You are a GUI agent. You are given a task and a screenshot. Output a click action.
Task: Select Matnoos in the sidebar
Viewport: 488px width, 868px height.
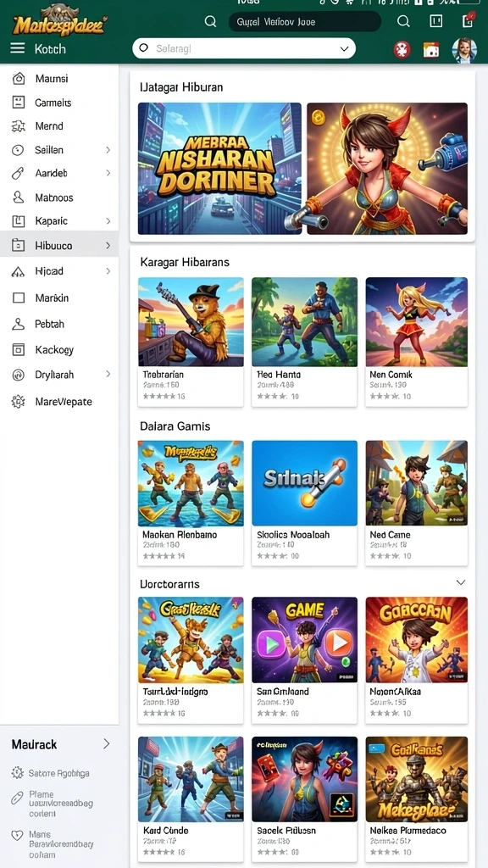pos(53,197)
